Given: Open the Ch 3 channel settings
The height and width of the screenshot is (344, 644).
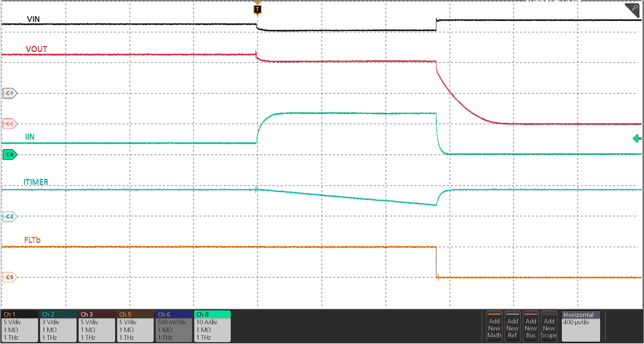Looking at the screenshot, I should coord(96,326).
